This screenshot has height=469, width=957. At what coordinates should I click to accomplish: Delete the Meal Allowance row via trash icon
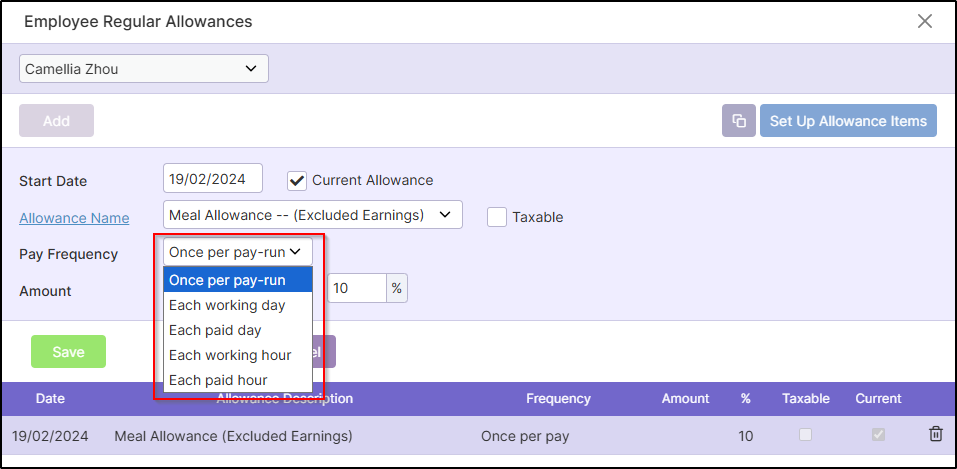point(935,434)
